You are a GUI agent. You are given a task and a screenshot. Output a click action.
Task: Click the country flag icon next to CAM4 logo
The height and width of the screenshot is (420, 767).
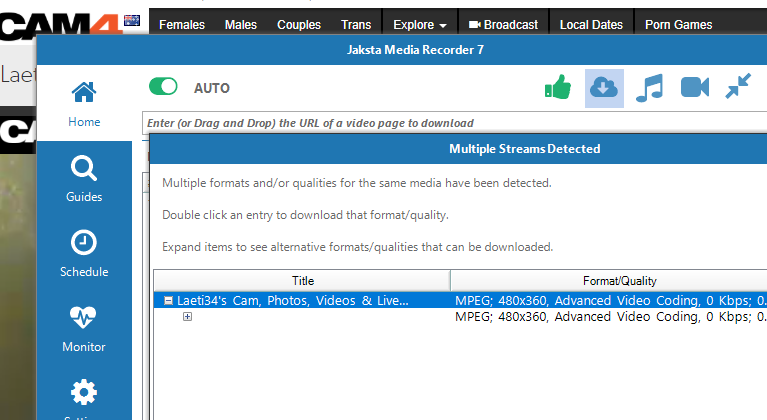[x=132, y=20]
